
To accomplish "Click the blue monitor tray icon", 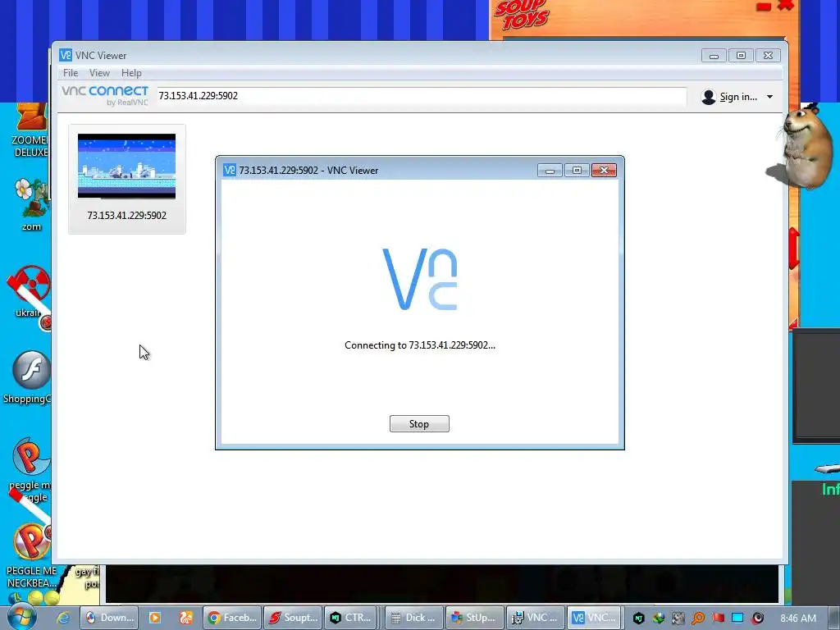I will (737, 619).
